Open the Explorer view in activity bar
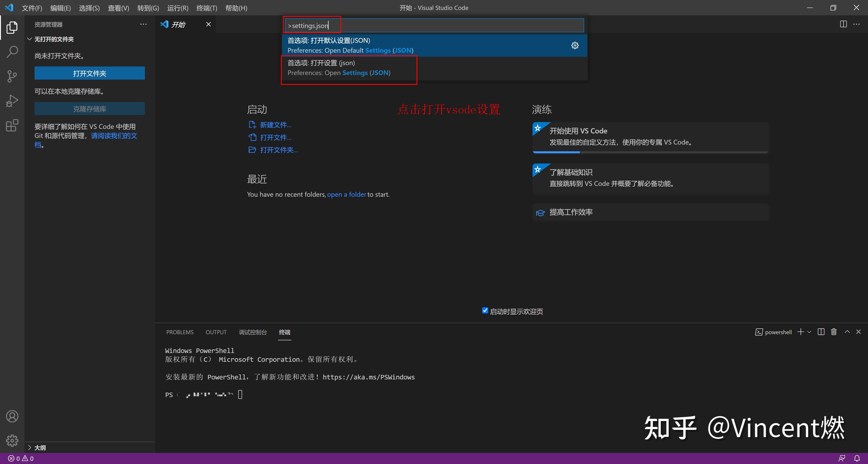868x464 pixels. [12, 28]
